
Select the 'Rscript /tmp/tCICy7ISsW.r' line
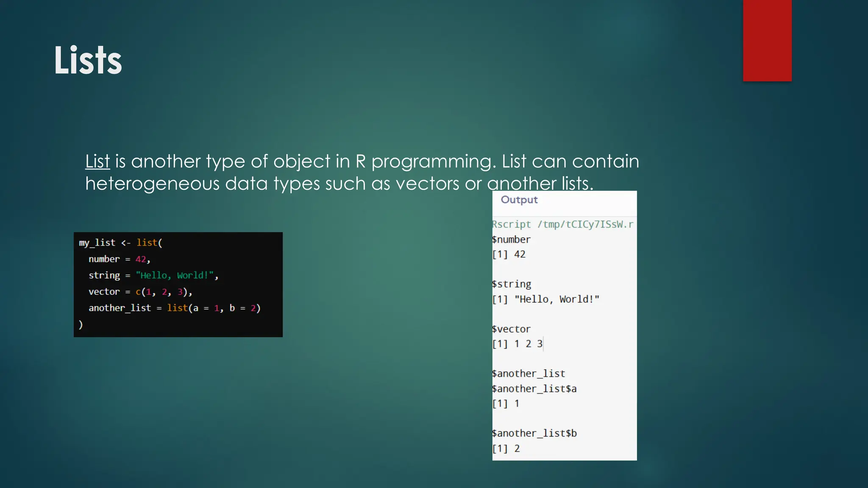click(x=563, y=225)
